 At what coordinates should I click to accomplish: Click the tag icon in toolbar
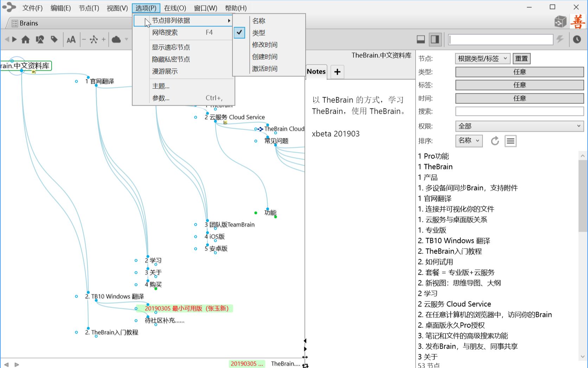(54, 39)
